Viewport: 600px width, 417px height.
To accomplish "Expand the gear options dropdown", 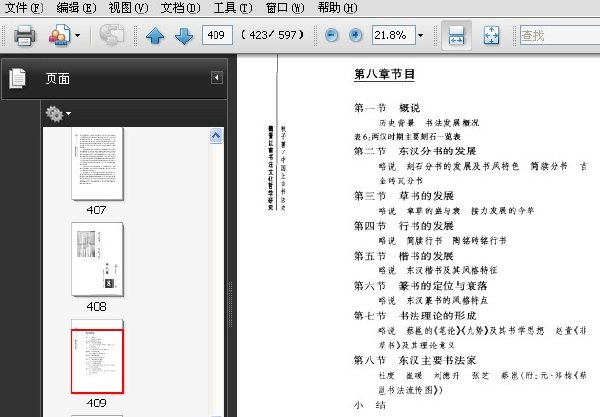I will click(58, 114).
